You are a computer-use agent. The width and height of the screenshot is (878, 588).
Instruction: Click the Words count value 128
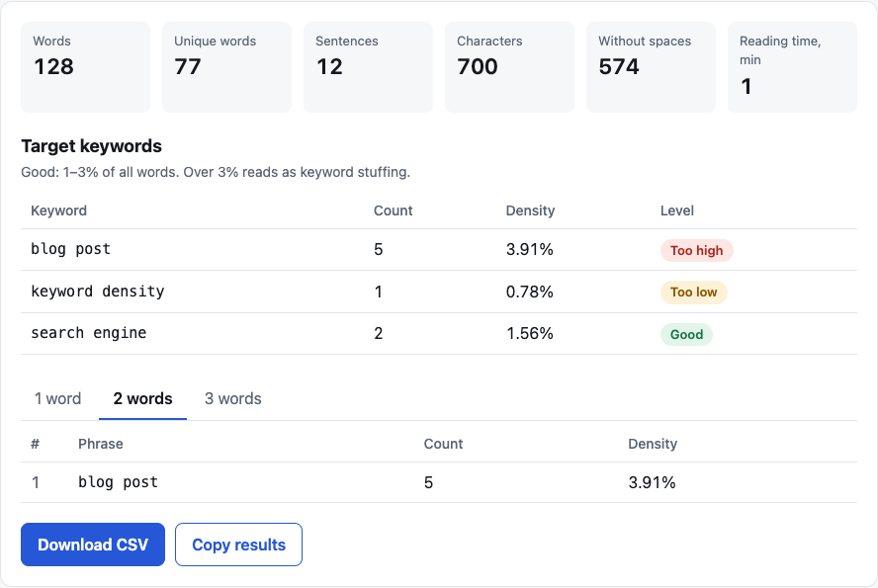(x=53, y=67)
